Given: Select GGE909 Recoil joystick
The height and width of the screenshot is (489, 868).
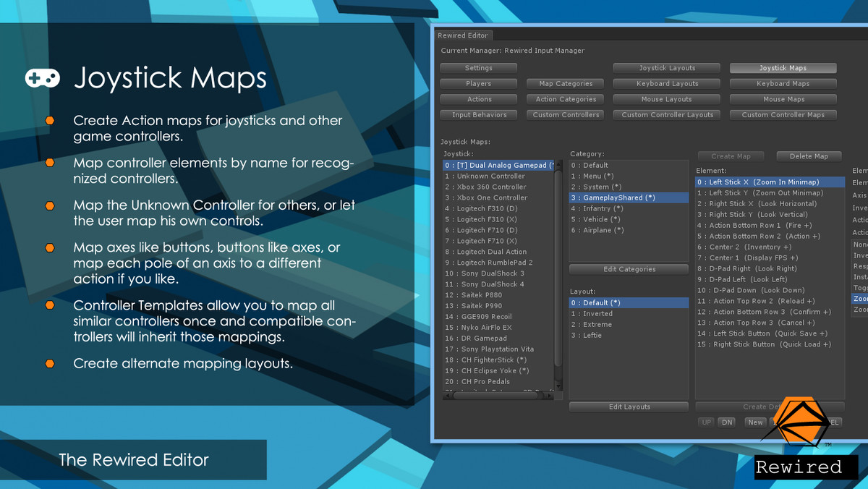Looking at the screenshot, I should [498, 317].
